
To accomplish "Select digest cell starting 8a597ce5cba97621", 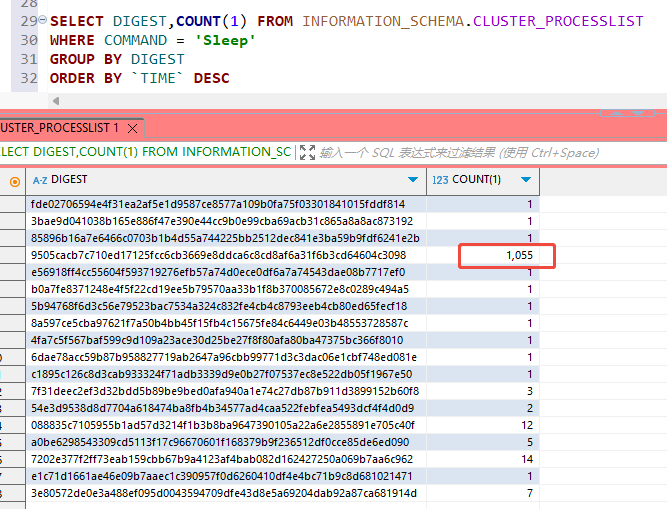I will click(226, 323).
